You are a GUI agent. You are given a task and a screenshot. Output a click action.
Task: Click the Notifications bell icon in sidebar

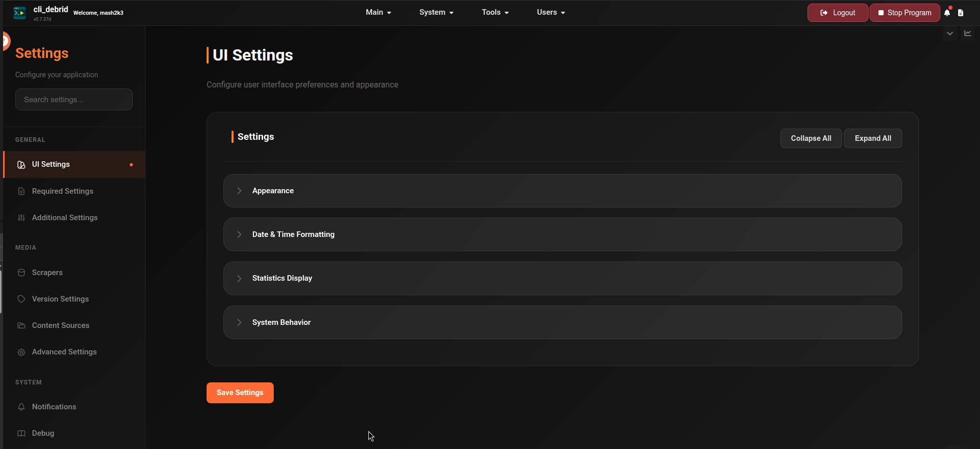(21, 407)
